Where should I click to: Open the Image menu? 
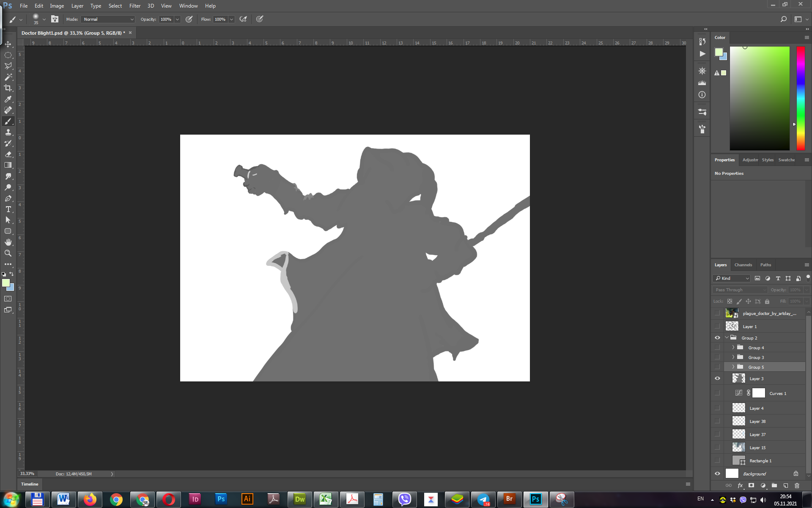[57, 6]
